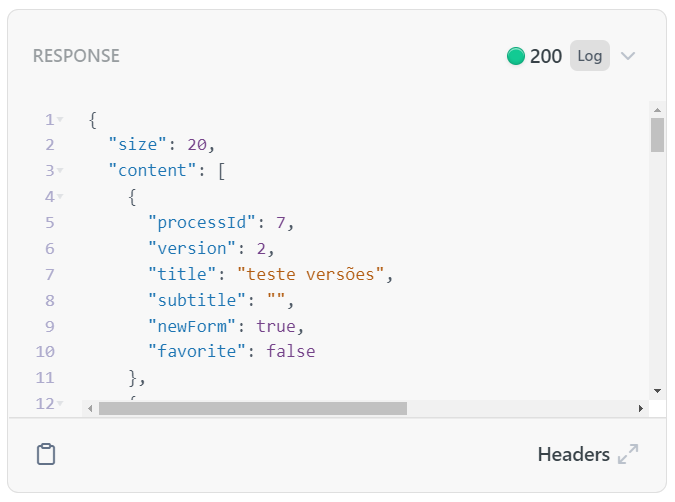This screenshot has height=502, width=675.
Task: Click the horizontal scrollbar right arrow
Action: (x=641, y=408)
